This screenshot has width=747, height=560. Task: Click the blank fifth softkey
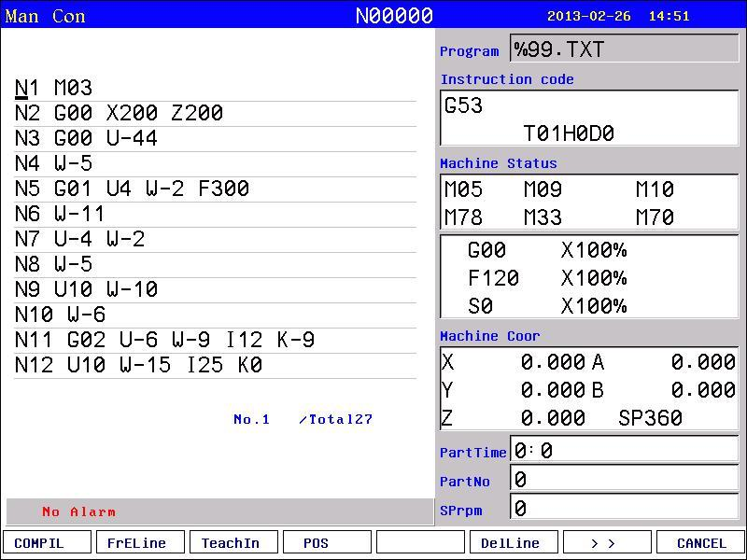pos(420,543)
